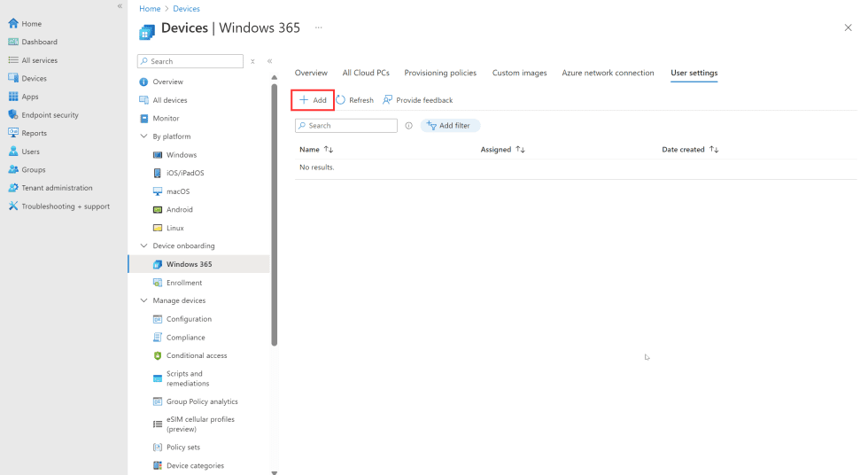
Task: Click the All devices icon
Action: [143, 100]
